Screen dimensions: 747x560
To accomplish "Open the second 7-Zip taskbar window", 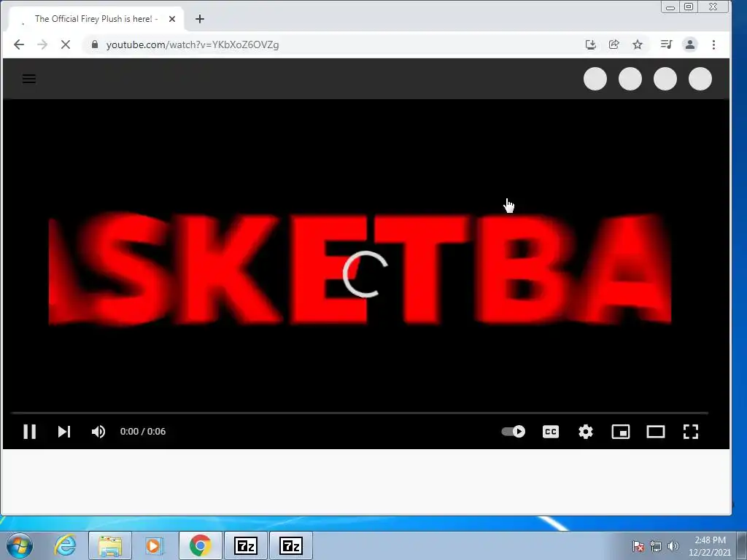I will tap(290, 545).
